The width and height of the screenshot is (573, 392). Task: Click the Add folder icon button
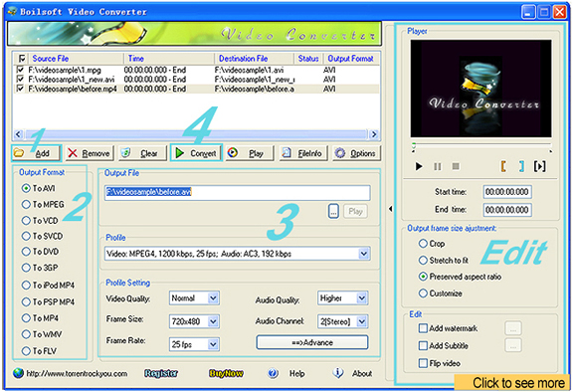36,153
